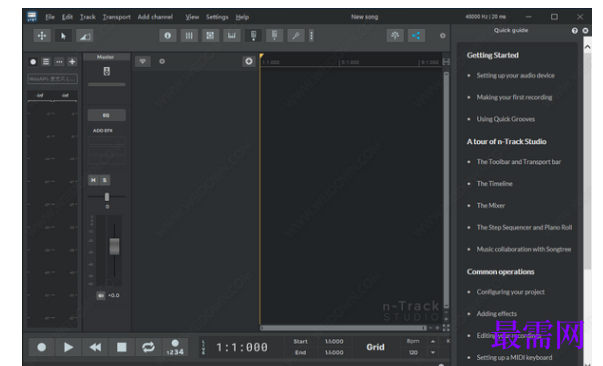Click the plus icon above meters
Image resolution: width=603 pixels, height=366 pixels.
coord(72,62)
